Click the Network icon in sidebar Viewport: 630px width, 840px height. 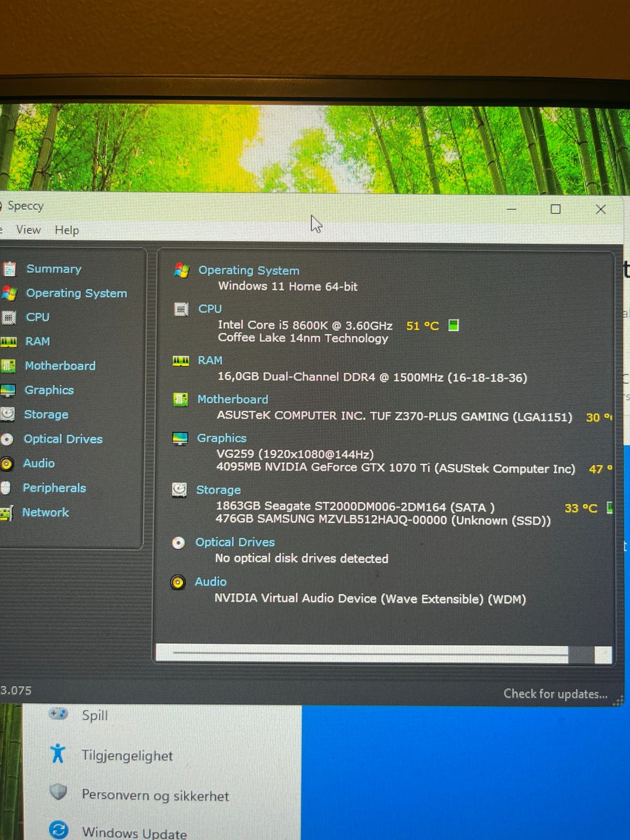[7, 513]
